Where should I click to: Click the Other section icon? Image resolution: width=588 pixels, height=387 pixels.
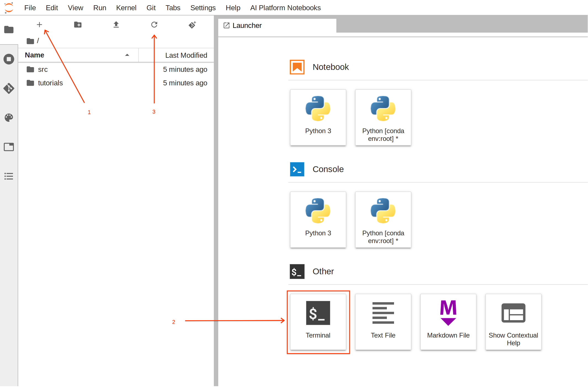pyautogui.click(x=297, y=272)
